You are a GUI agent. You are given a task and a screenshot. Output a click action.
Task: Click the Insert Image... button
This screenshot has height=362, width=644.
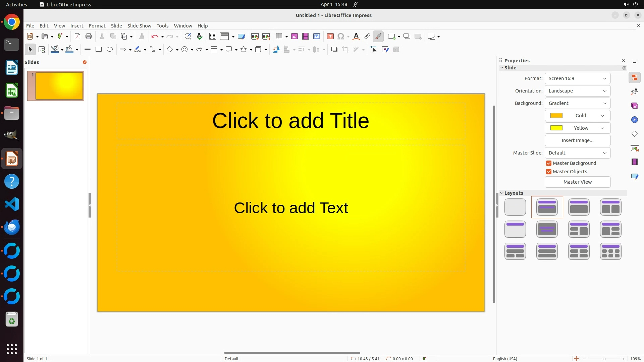577,140
